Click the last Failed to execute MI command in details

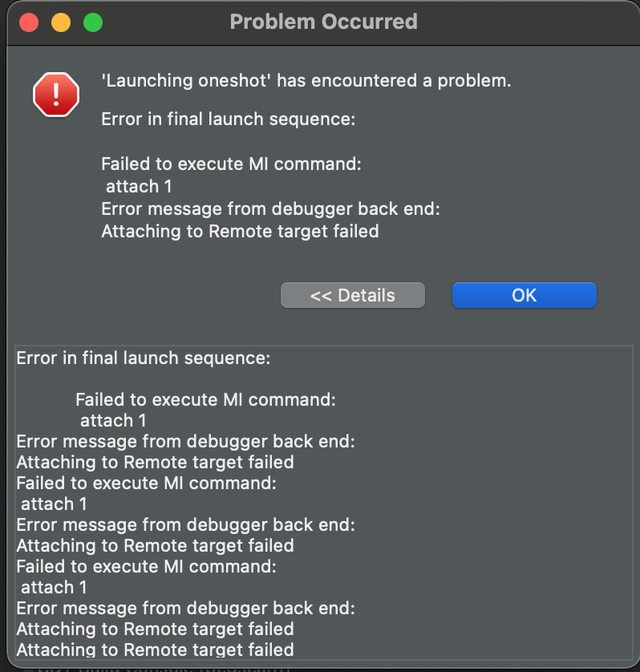click(x=147, y=567)
